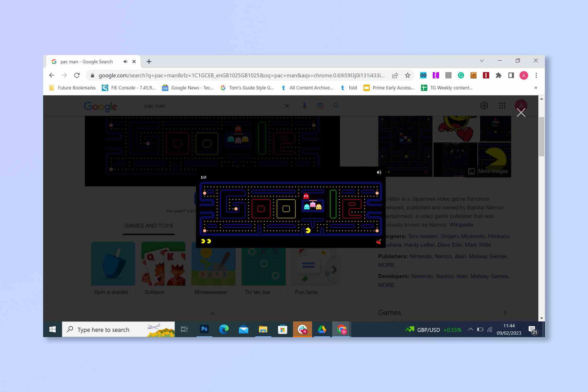Click the Extensions puzzle piece icon
The height and width of the screenshot is (392, 588).
click(x=498, y=75)
